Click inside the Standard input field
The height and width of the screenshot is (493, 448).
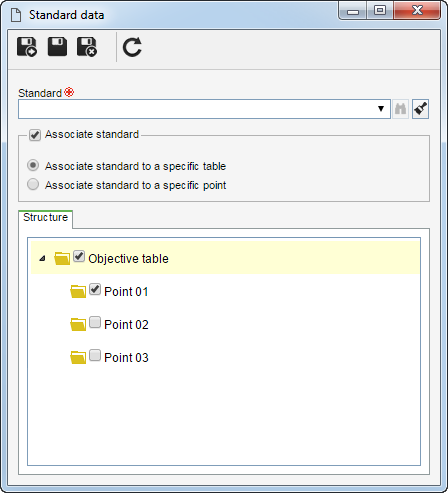pos(197,109)
